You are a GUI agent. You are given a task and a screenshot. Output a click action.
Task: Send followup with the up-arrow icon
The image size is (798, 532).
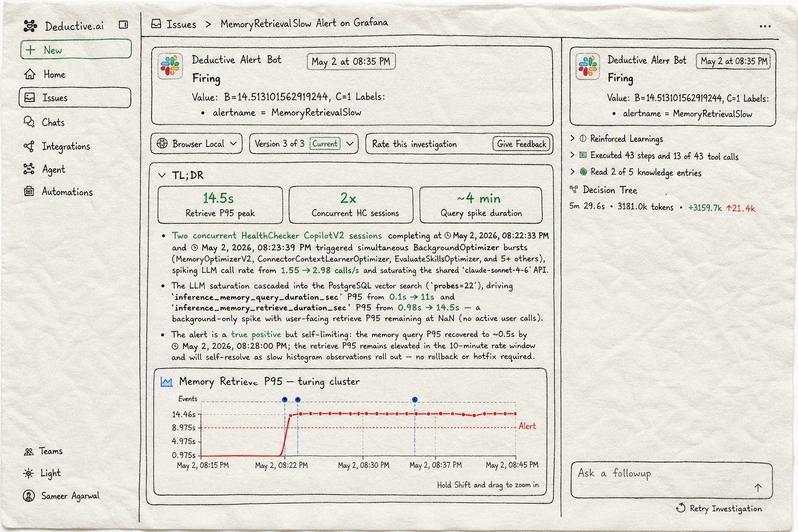tap(758, 487)
